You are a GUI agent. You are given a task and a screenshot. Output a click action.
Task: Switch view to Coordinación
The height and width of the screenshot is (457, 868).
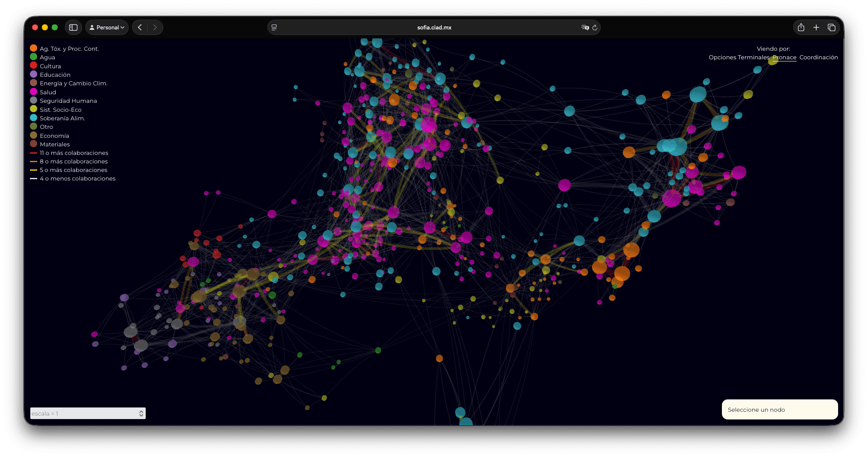click(x=818, y=58)
